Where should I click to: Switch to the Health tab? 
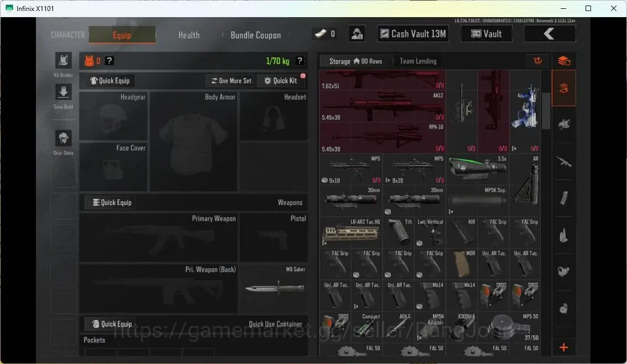point(189,35)
